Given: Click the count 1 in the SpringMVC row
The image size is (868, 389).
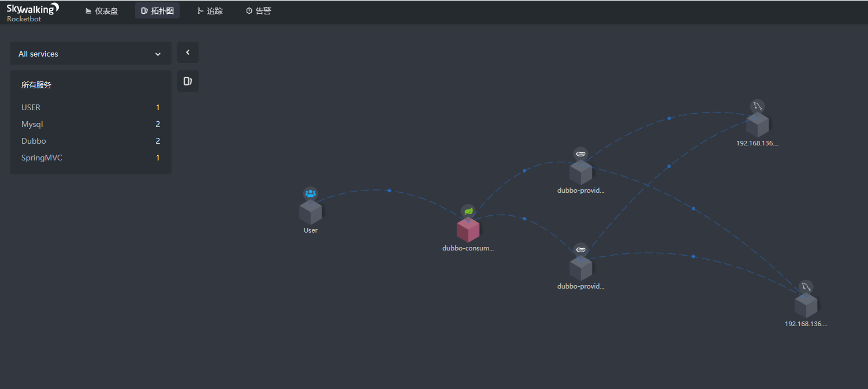Looking at the screenshot, I should tap(158, 158).
